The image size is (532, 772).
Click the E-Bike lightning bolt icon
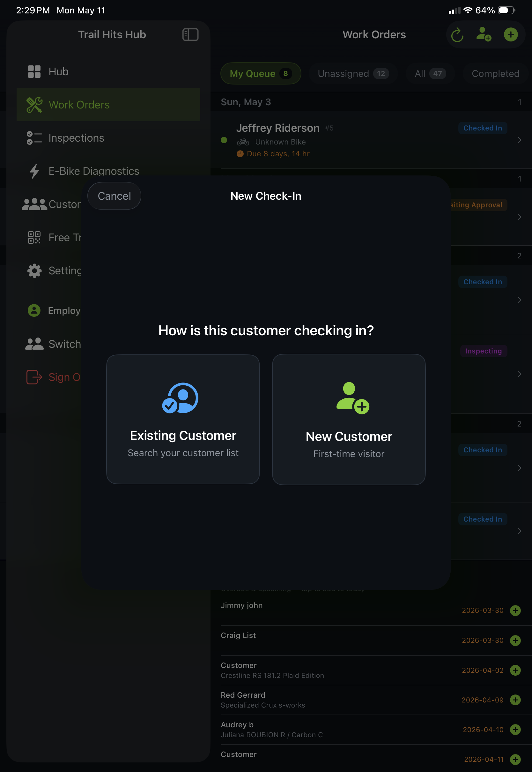pyautogui.click(x=34, y=171)
